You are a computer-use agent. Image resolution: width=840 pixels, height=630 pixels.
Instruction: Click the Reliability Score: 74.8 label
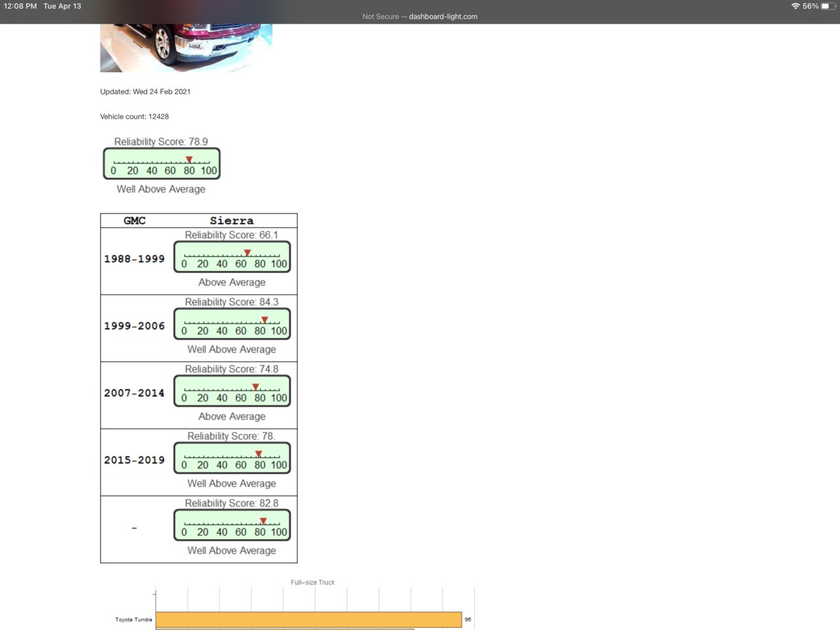tap(231, 369)
